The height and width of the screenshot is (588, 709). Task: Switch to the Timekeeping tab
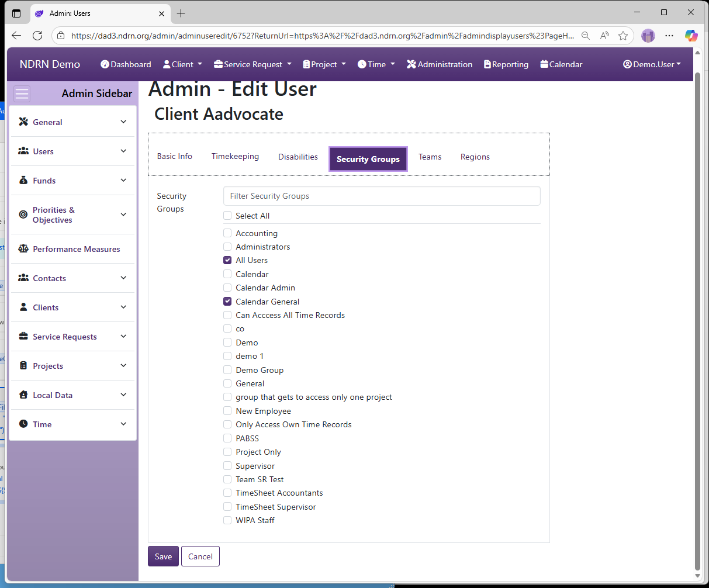click(x=235, y=157)
